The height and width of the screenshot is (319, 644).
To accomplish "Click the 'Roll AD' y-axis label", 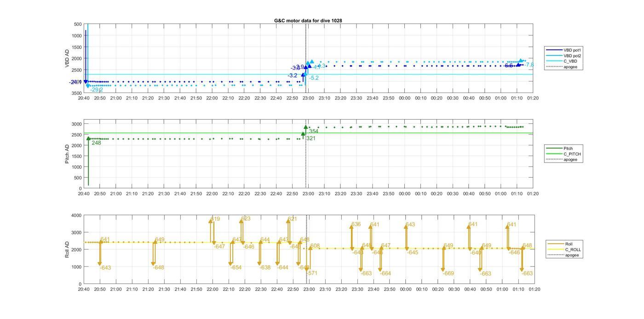I will click(x=67, y=249).
